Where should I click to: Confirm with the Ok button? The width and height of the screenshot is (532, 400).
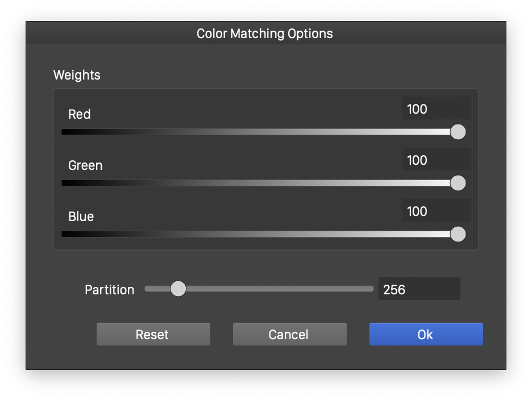coord(426,334)
